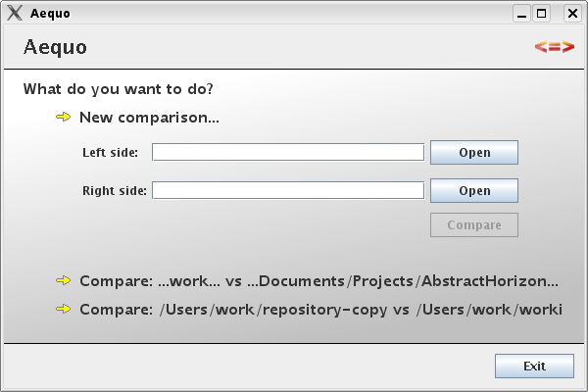Click the greyed-out Compare button
The image size is (588, 392).
[x=474, y=225]
